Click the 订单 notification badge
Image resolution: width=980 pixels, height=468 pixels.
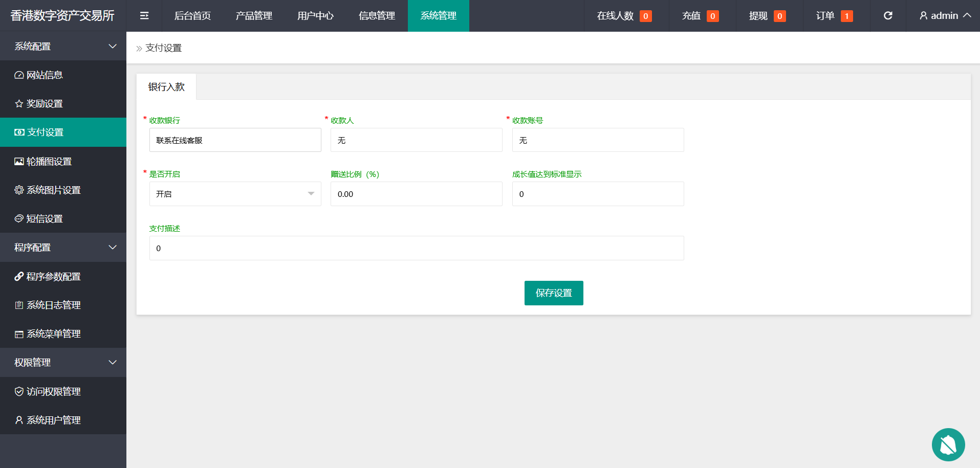(x=846, y=16)
